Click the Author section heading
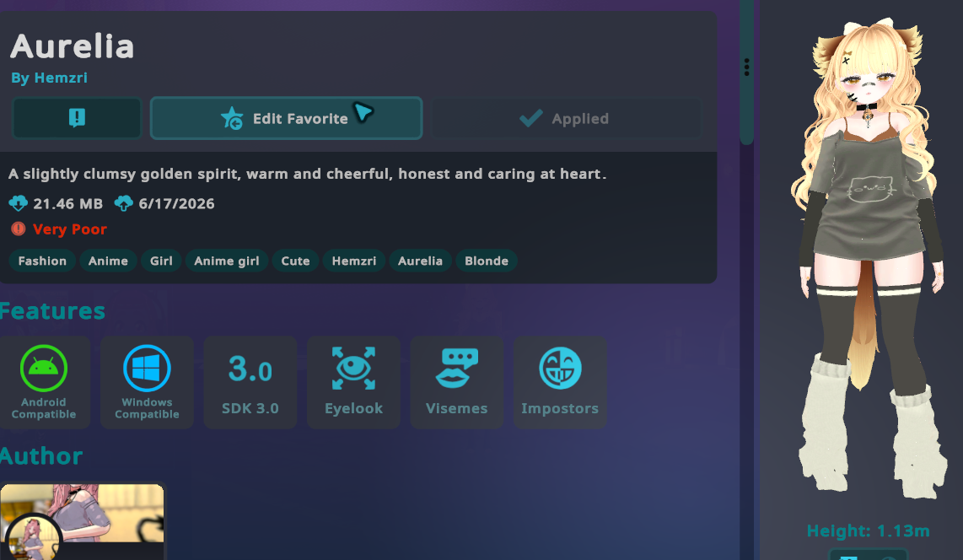This screenshot has width=963, height=560. 41,456
